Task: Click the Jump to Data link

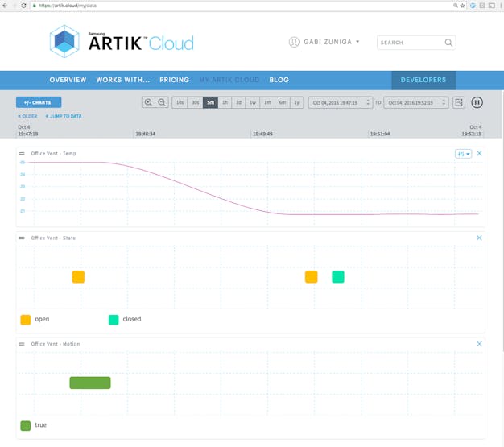Action: click(x=64, y=117)
